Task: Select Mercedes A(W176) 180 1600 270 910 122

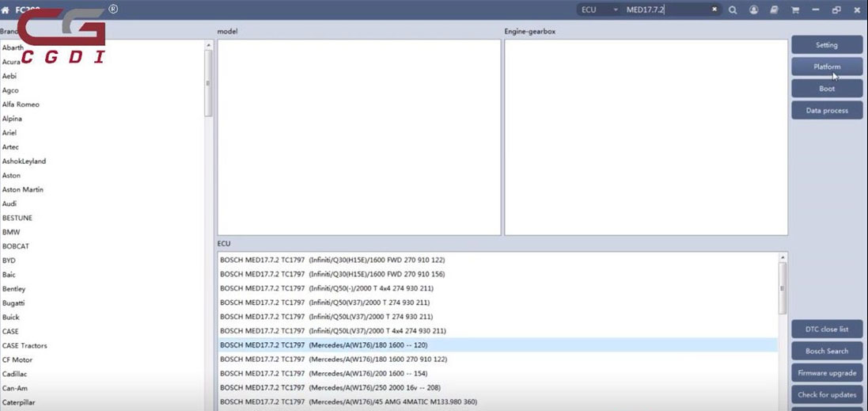Action: pyautogui.click(x=498, y=359)
